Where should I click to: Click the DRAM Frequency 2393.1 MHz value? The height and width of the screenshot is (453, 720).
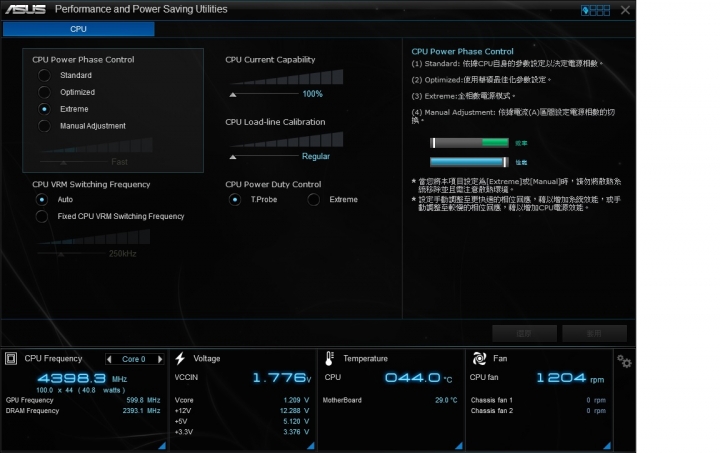pyautogui.click(x=141, y=411)
